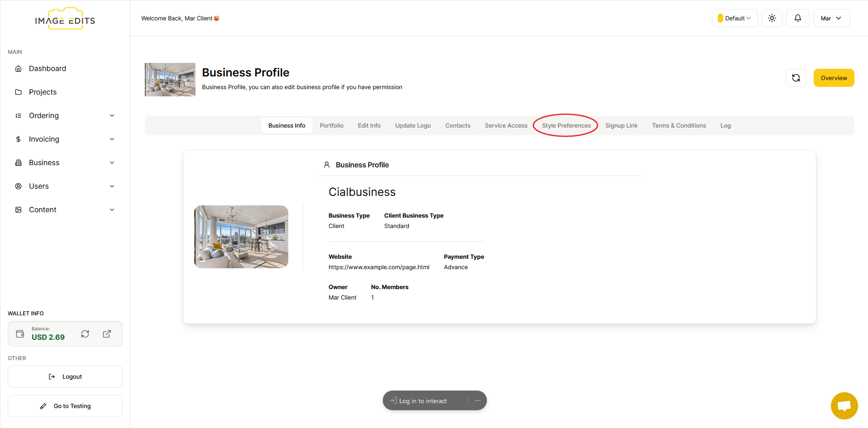868x428 pixels.
Task: Click the Logout button
Action: [65, 377]
